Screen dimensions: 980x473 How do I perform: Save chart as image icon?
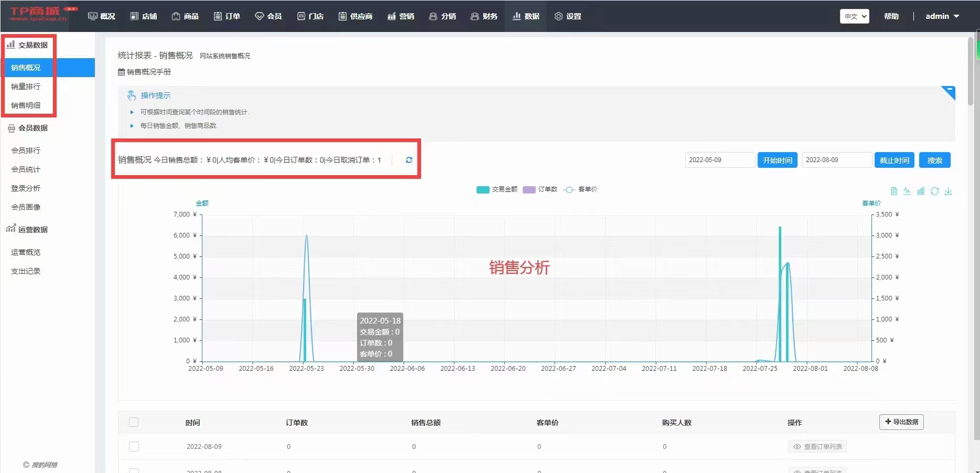click(x=948, y=191)
